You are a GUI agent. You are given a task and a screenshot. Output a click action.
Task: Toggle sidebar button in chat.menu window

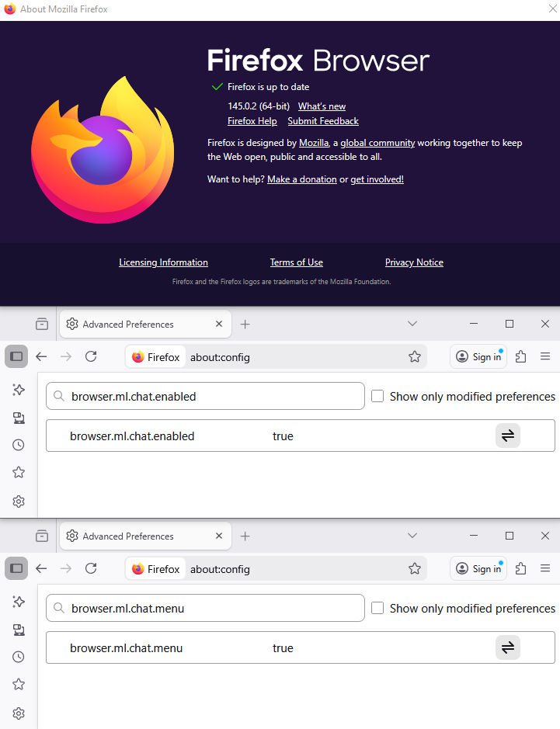[x=16, y=568]
